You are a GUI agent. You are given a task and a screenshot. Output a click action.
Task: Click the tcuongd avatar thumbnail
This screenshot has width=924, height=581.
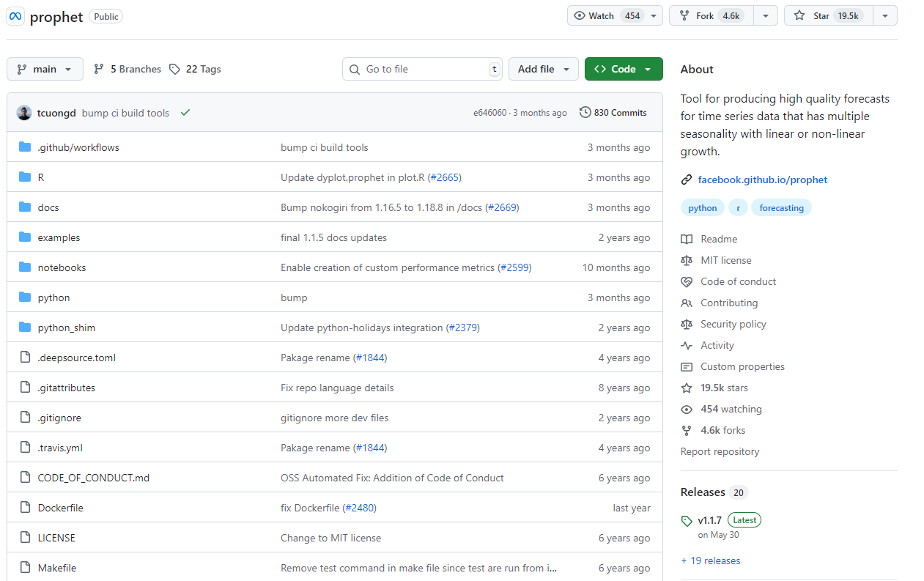click(x=24, y=113)
